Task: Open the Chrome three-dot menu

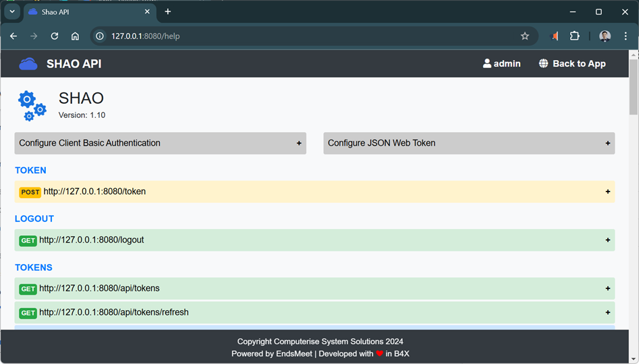Action: tap(626, 36)
